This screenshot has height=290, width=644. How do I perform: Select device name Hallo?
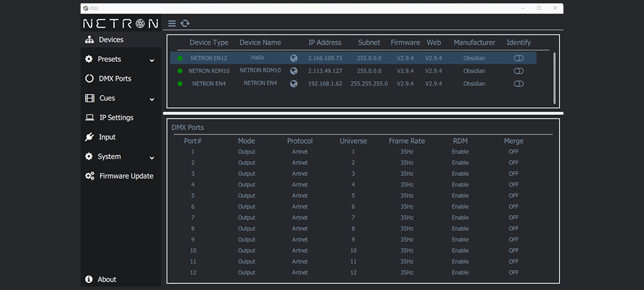pos(258,57)
